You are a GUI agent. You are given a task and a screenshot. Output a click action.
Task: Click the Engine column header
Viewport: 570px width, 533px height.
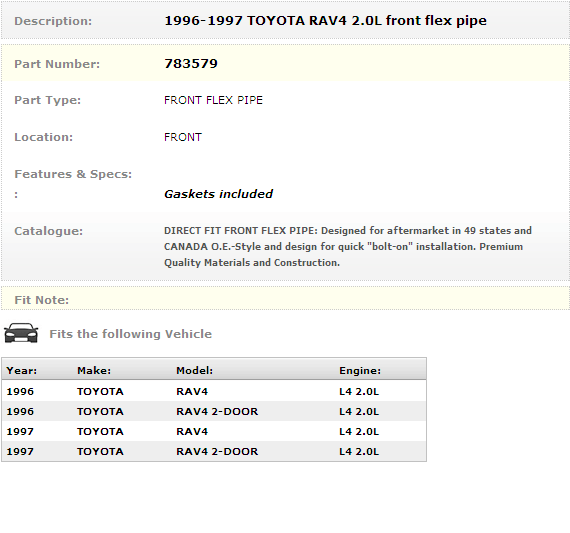pyautogui.click(x=360, y=370)
